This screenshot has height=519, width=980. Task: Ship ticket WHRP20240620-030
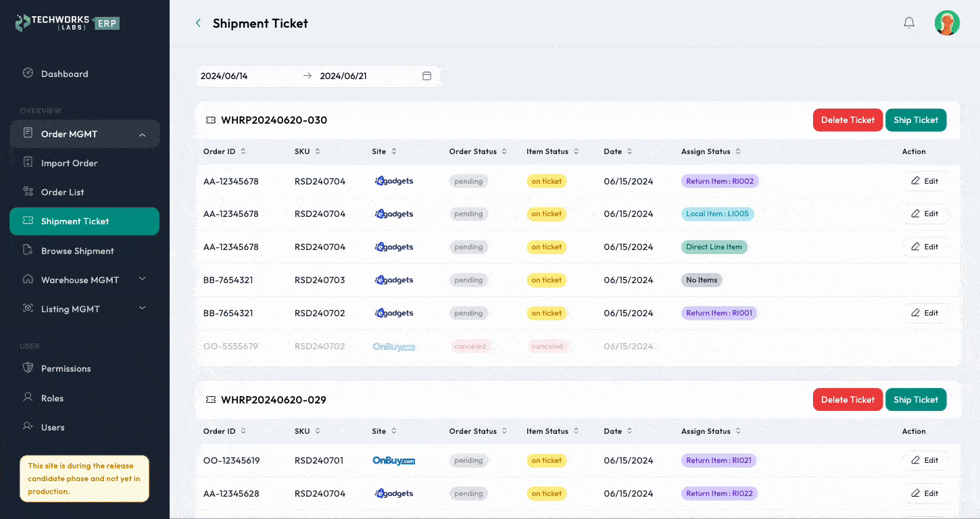[x=916, y=120]
